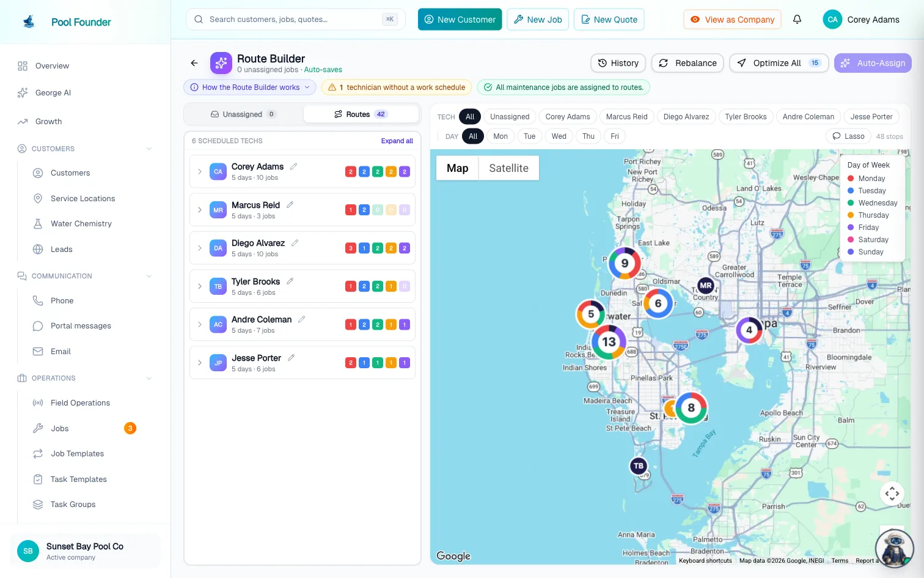Click New Quote button

[x=609, y=20]
